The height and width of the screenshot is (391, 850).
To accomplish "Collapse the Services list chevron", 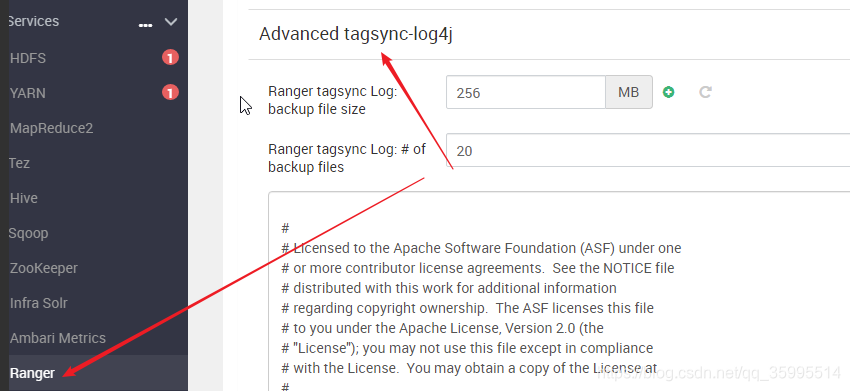I will 171,22.
